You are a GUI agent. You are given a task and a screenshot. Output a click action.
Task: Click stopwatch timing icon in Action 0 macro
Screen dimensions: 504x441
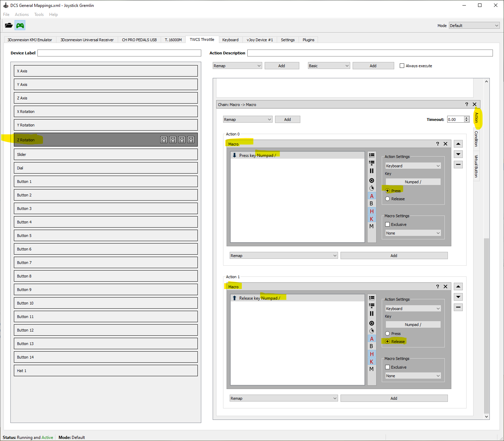tap(372, 188)
